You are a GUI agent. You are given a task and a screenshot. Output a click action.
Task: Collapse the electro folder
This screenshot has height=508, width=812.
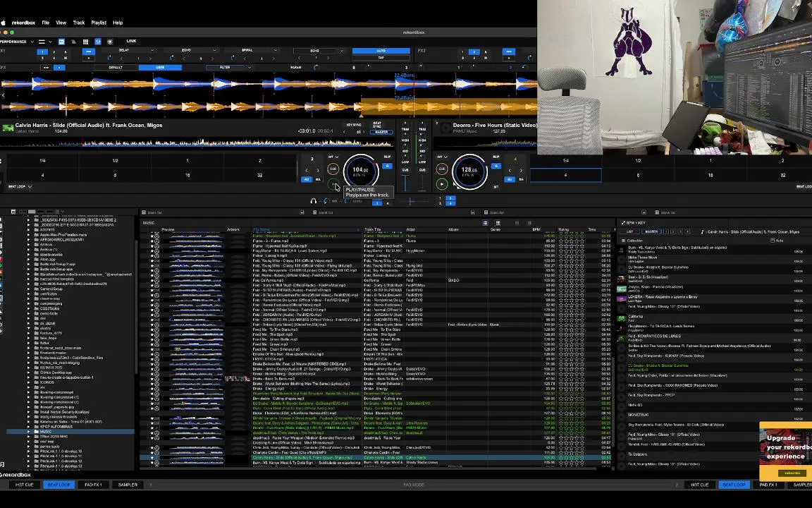pos(29,328)
